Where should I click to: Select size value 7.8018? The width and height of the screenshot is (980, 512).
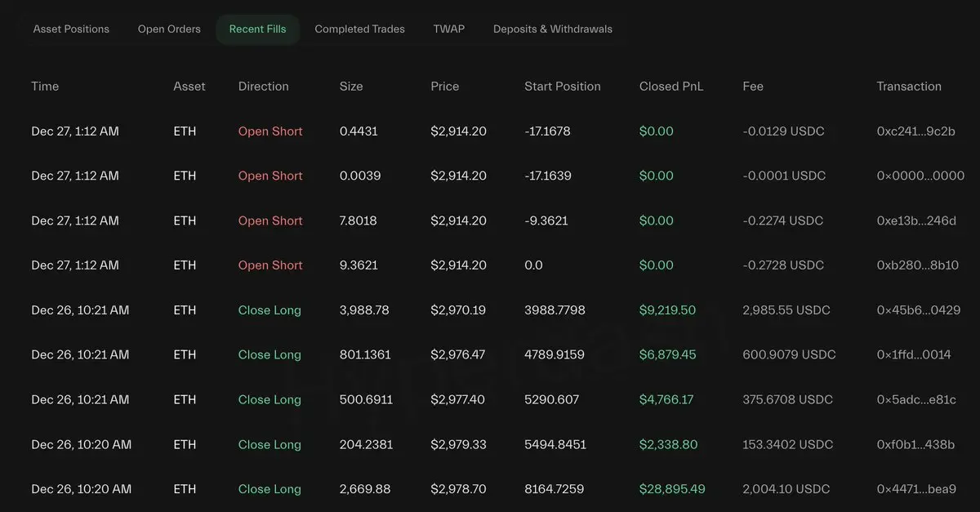(359, 220)
